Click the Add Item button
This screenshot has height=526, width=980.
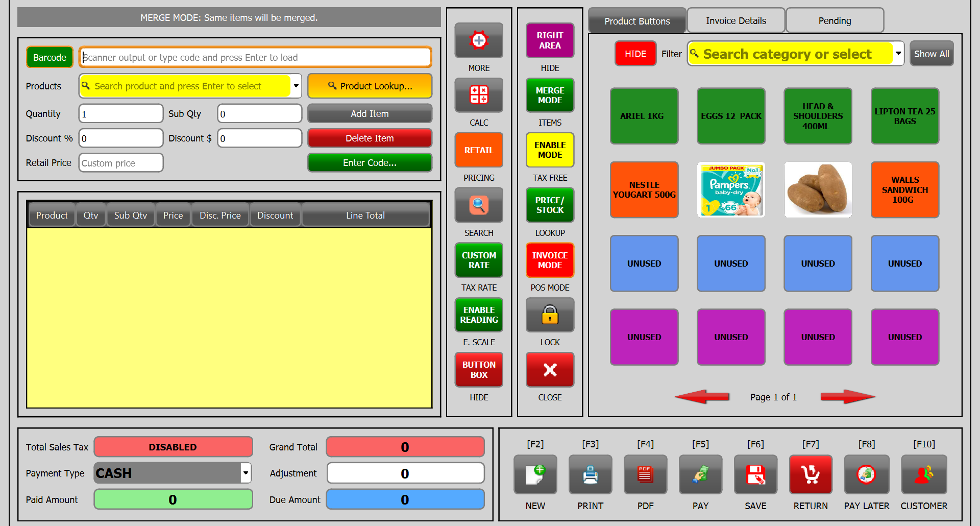370,114
